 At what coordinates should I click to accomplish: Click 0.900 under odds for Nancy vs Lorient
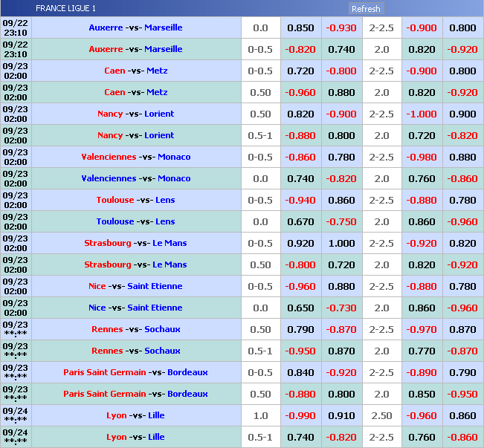click(462, 114)
